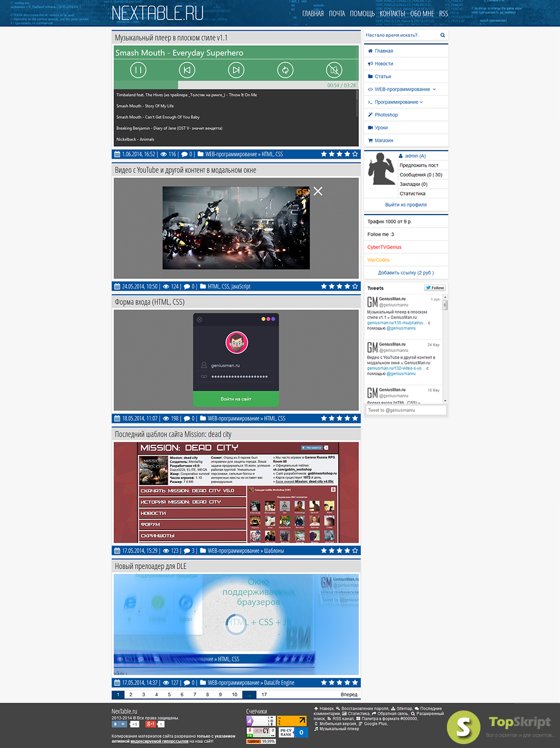Click the 'Tweet to @geniusmanru' input field
The image size is (560, 748).
tap(406, 410)
